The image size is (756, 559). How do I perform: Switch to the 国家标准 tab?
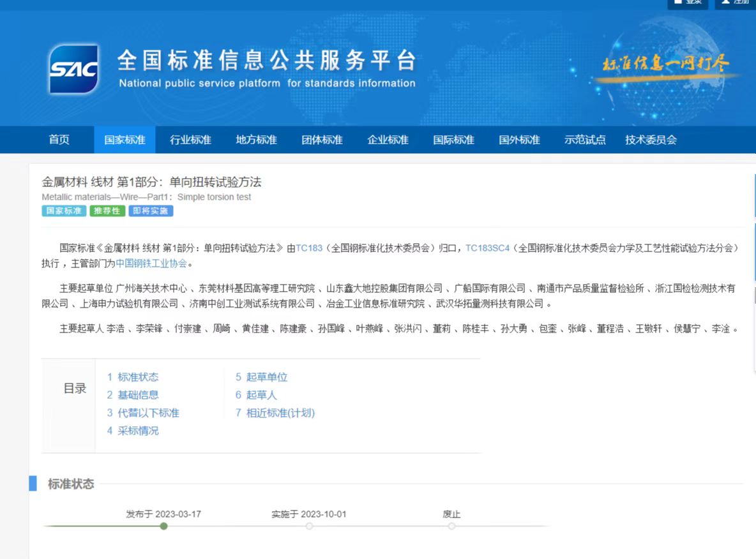(125, 140)
